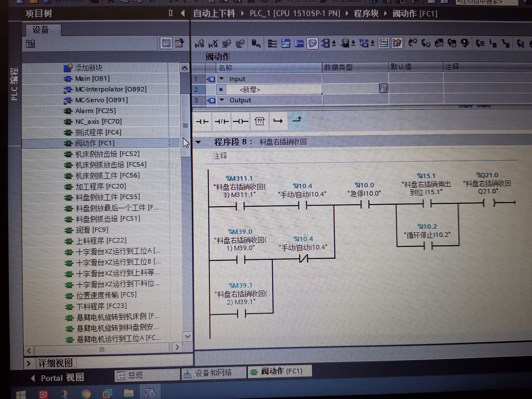Click the open branch icon

(x=278, y=121)
